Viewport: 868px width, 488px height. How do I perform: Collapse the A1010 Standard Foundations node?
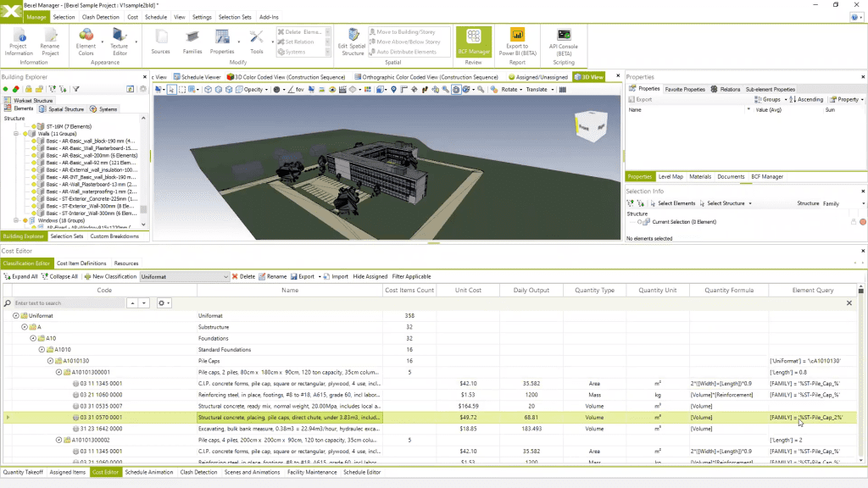point(42,350)
